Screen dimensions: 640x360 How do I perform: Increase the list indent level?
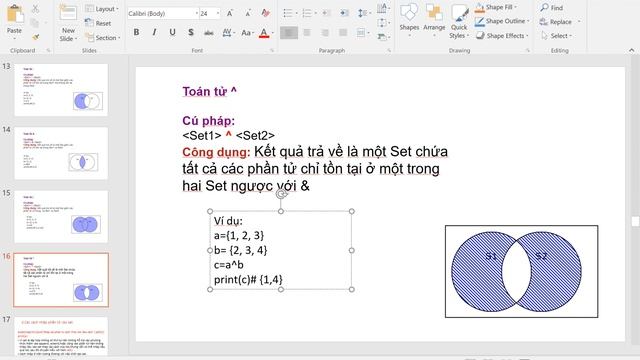click(344, 13)
